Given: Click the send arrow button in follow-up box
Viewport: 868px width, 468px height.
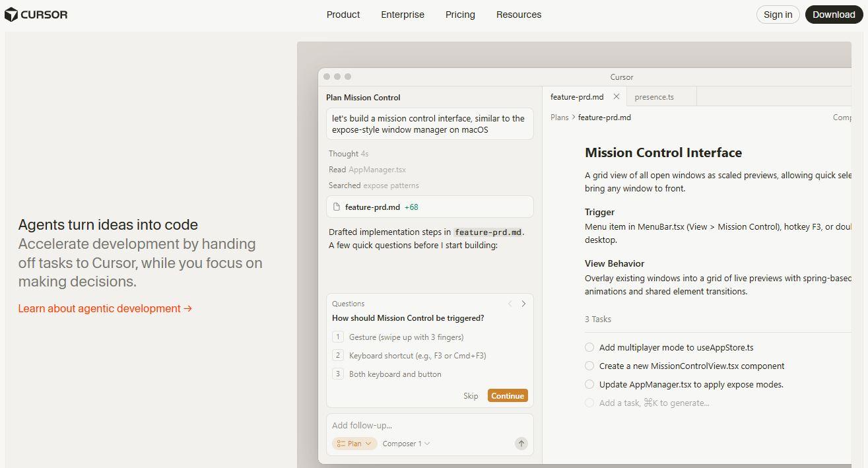Looking at the screenshot, I should tap(521, 444).
